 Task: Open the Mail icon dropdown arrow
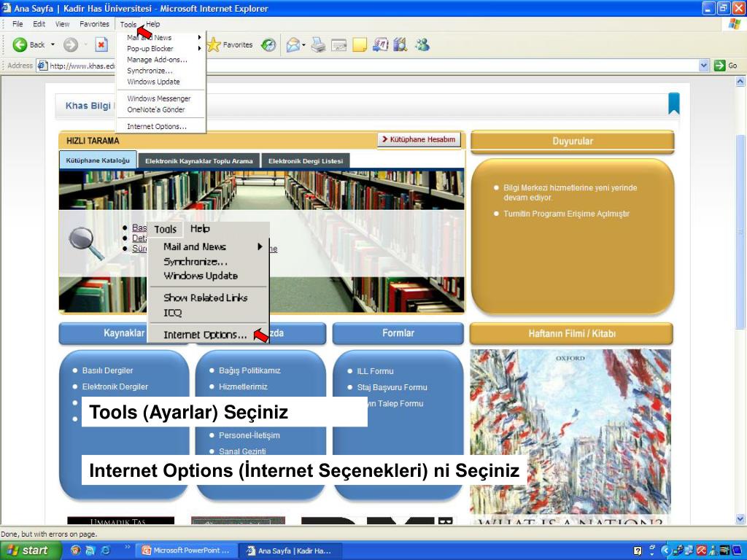(x=303, y=45)
